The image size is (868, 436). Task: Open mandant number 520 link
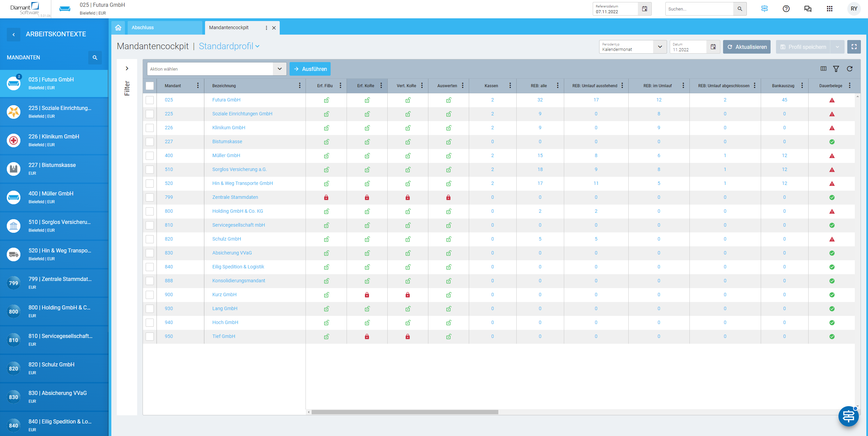[169, 184]
